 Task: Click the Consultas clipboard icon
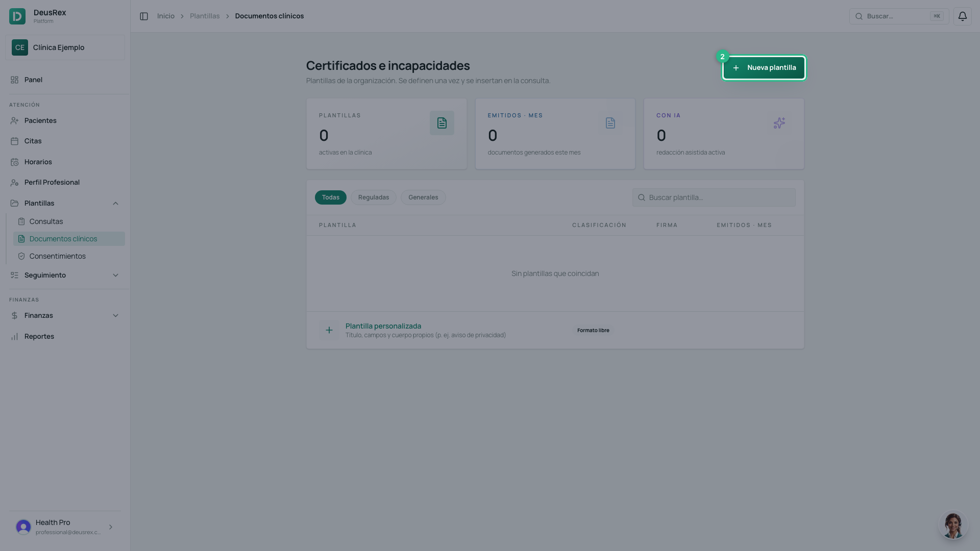coord(21,222)
